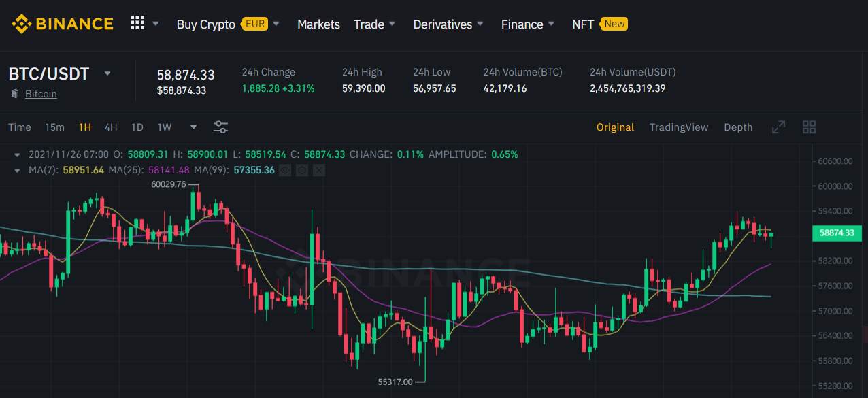Go to Markets
Viewport: 868px width, 398px height.
click(x=318, y=24)
